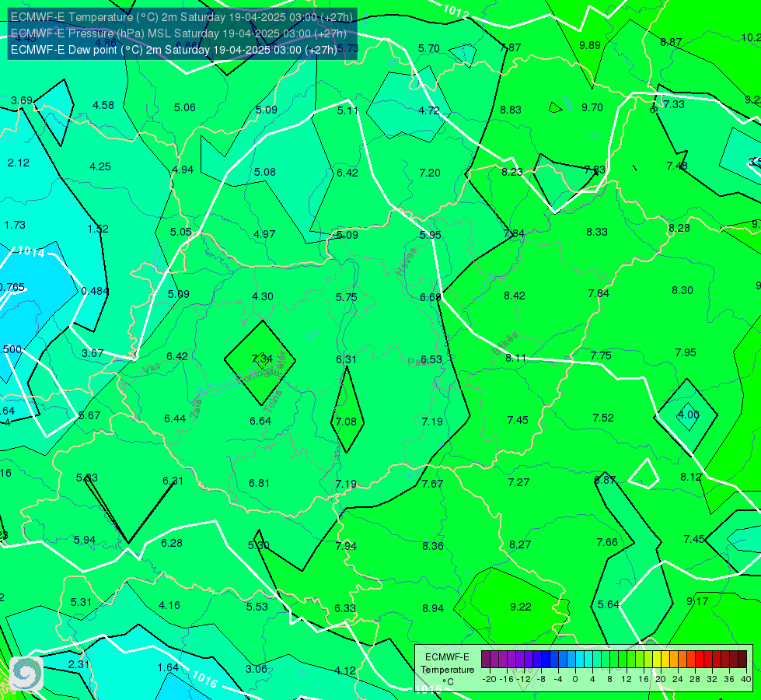Click the dark maroon 40°C swatch in the legend
Image resolution: width=761 pixels, height=700 pixels.
point(742,660)
